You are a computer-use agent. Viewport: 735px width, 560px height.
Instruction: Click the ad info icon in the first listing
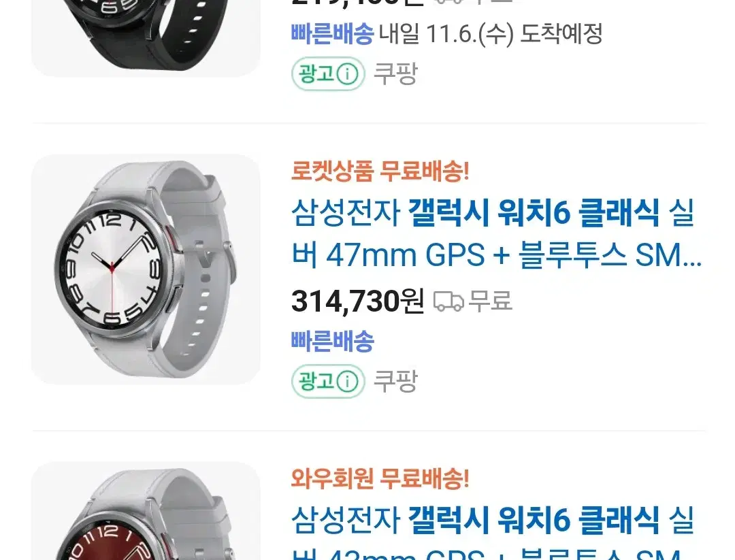pyautogui.click(x=347, y=74)
